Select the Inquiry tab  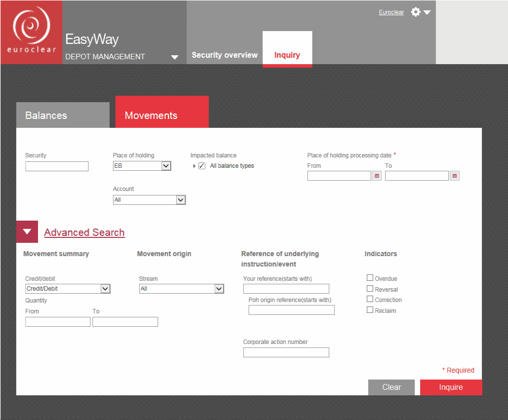[287, 49]
